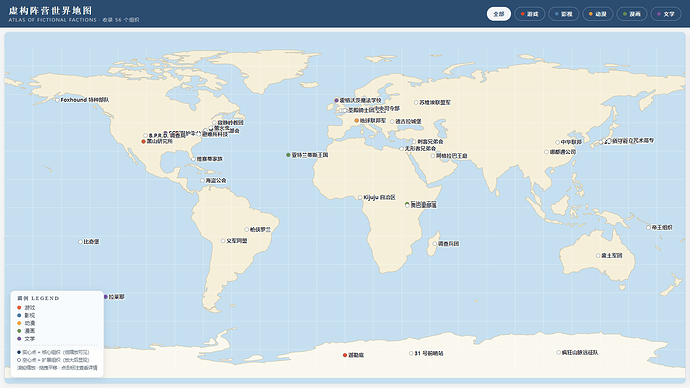Click the 虚构阵营世界地图 header title
Image resolution: width=690 pixels, height=388 pixels.
tap(50, 10)
